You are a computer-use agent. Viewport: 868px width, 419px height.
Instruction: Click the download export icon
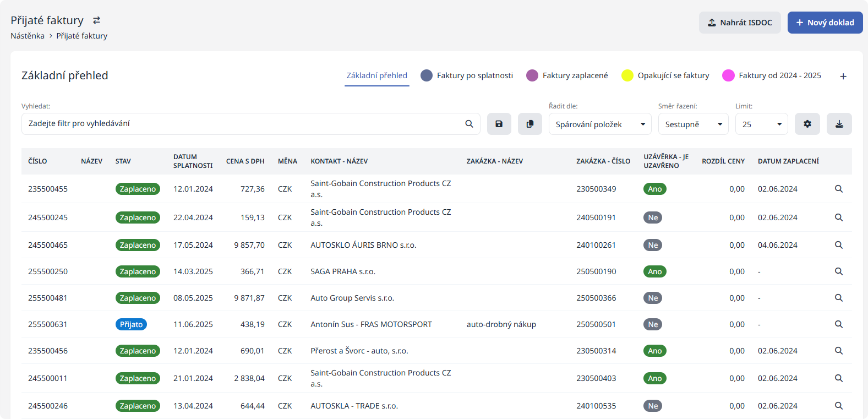[839, 124]
